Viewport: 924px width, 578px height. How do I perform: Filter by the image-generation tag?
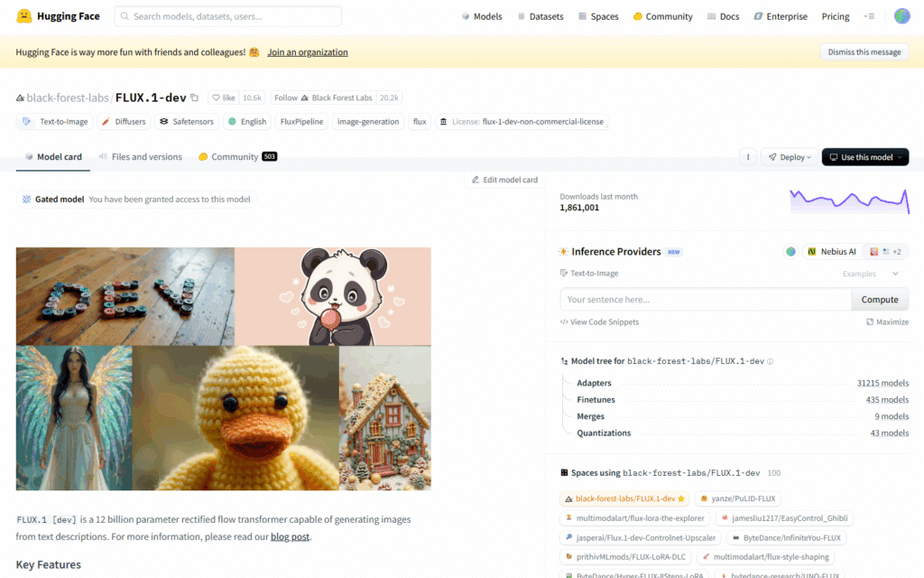[368, 122]
